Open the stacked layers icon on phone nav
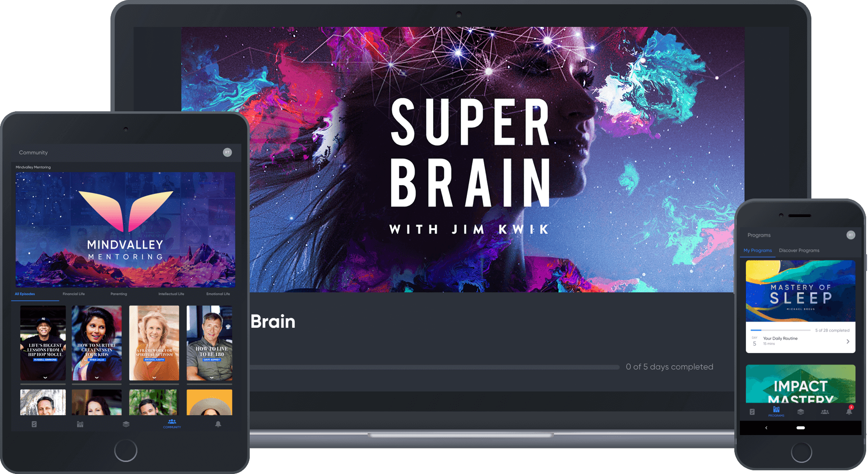This screenshot has height=474, width=868. [x=801, y=411]
